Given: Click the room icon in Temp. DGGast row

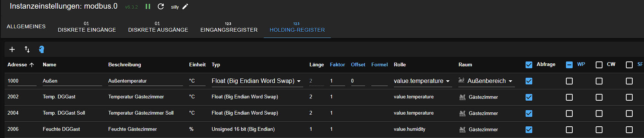Looking at the screenshot, I should (x=462, y=97).
